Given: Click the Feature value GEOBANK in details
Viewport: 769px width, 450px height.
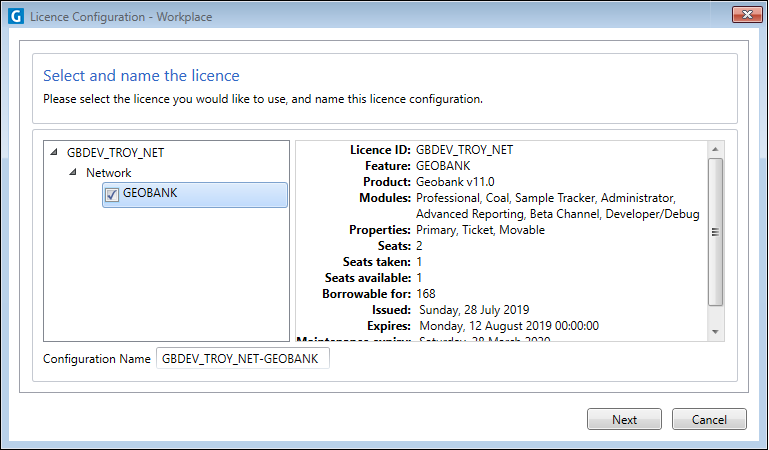Looking at the screenshot, I should tap(443, 166).
